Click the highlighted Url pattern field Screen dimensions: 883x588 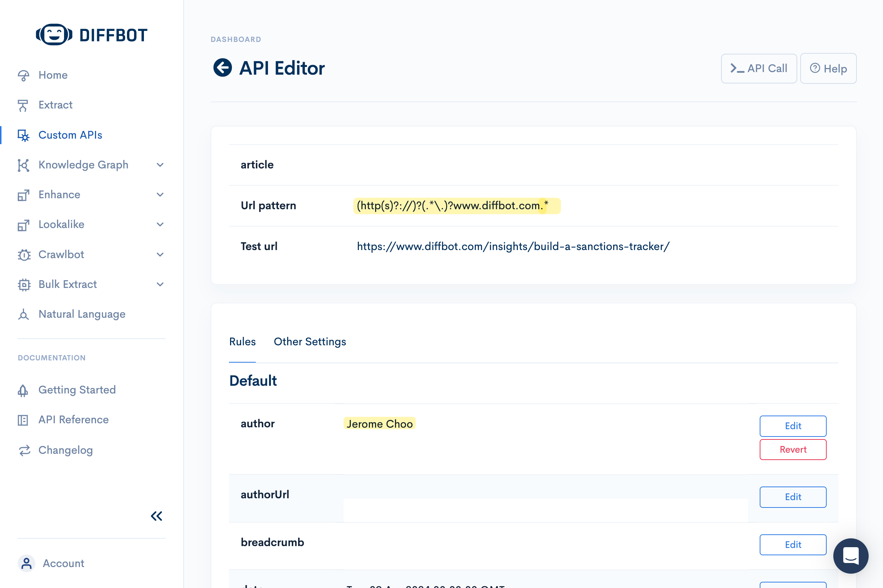point(456,206)
